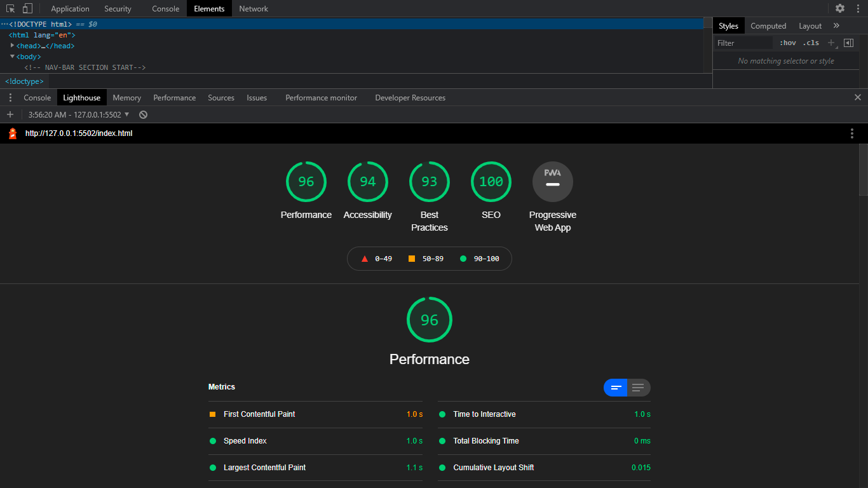Switch to the top Console tab

point(165,8)
